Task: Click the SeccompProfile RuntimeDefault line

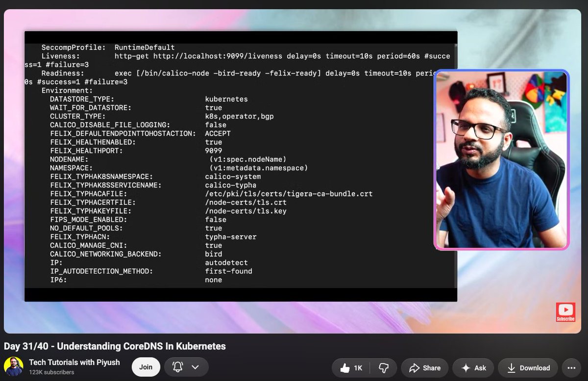Action: coord(108,48)
